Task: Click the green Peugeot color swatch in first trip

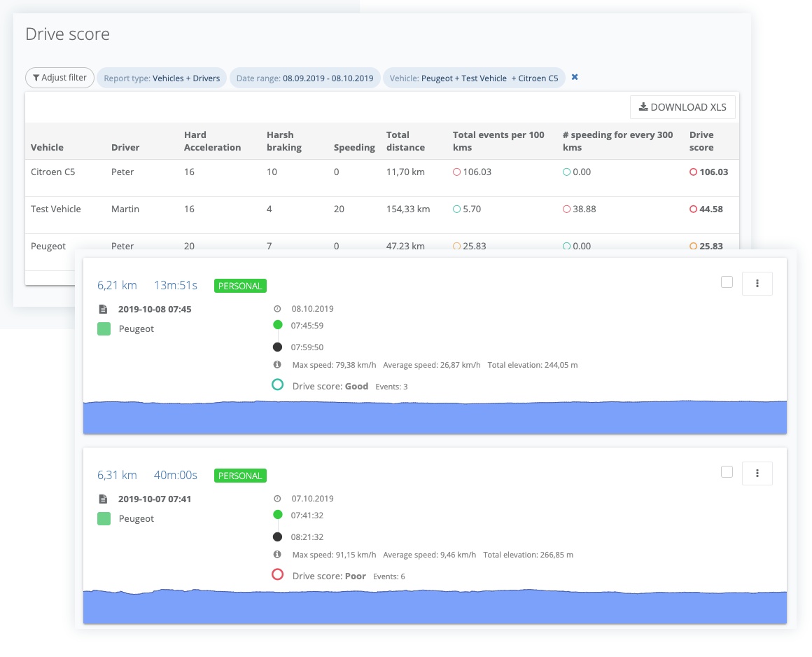Action: point(104,329)
